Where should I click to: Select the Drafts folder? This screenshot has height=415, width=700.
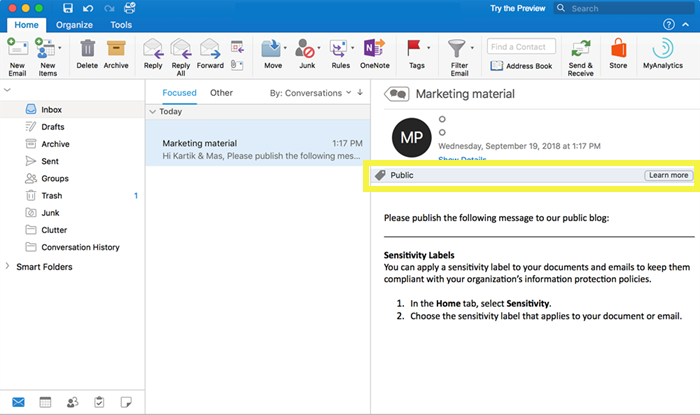53,127
